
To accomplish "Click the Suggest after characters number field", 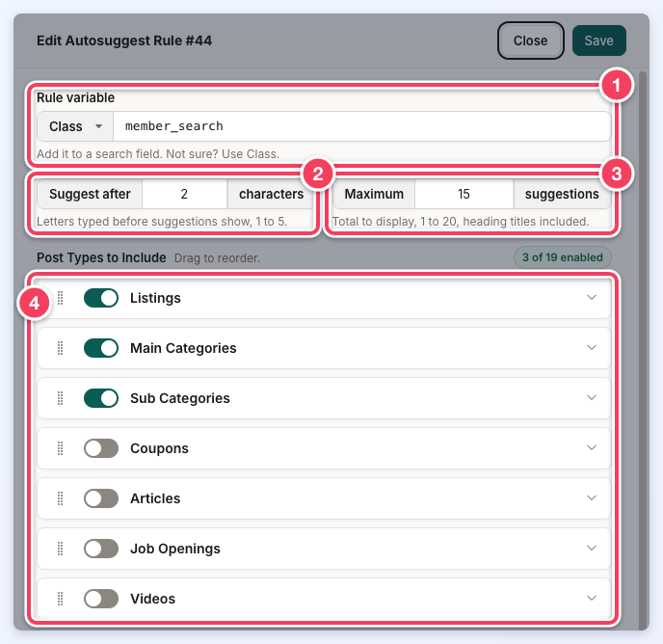I will click(184, 194).
